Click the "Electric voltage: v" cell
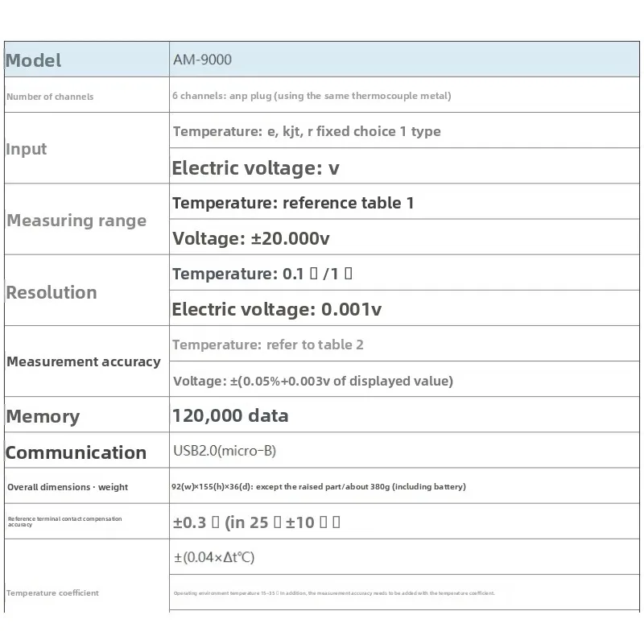Screen dimensions: 644x644 click(256, 167)
